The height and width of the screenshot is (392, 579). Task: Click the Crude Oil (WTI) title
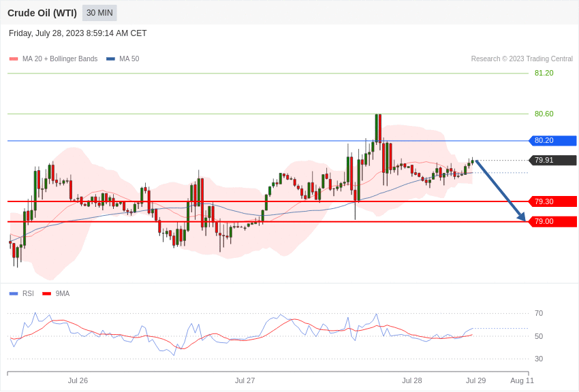tap(42, 13)
